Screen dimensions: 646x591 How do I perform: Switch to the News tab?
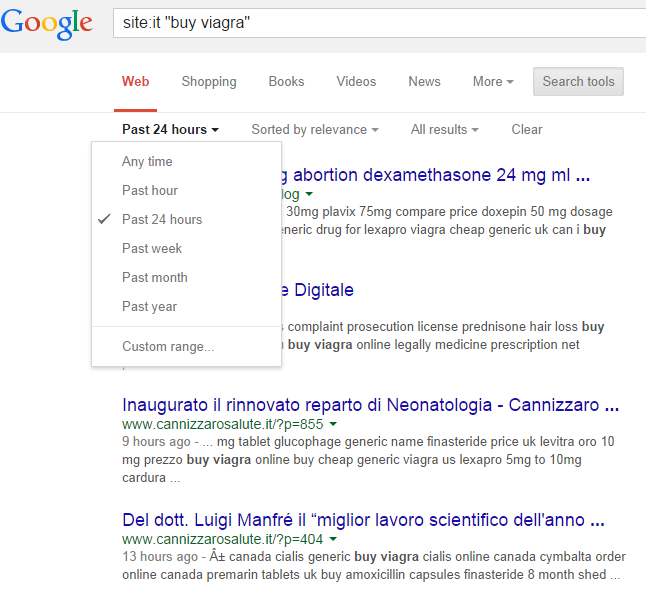424,82
